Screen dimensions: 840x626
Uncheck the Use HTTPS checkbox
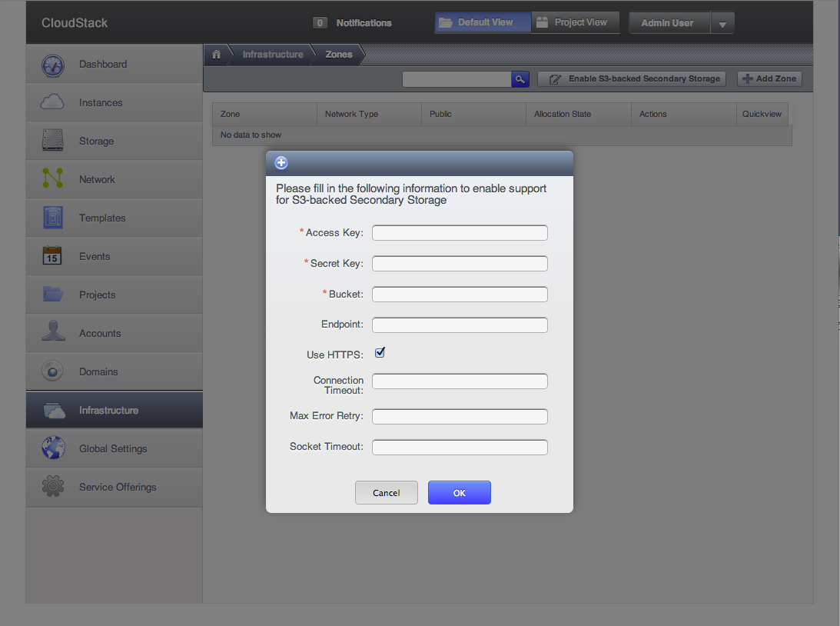coord(380,353)
